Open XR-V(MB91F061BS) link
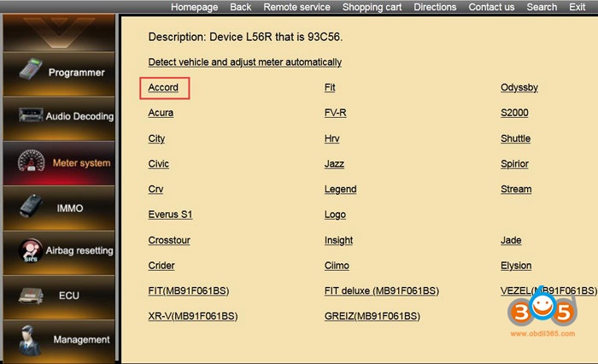 192,316
